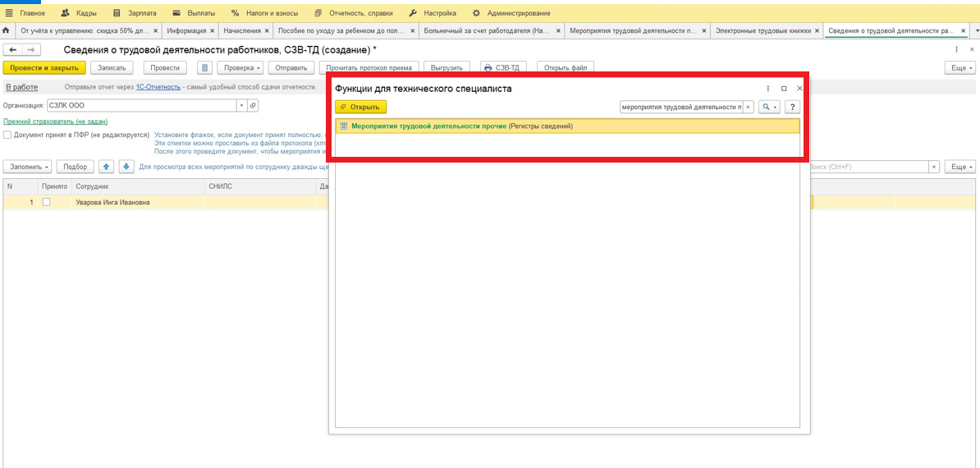This screenshot has width=980, height=468.
Task: Open the organization selection form icon
Action: (x=253, y=105)
